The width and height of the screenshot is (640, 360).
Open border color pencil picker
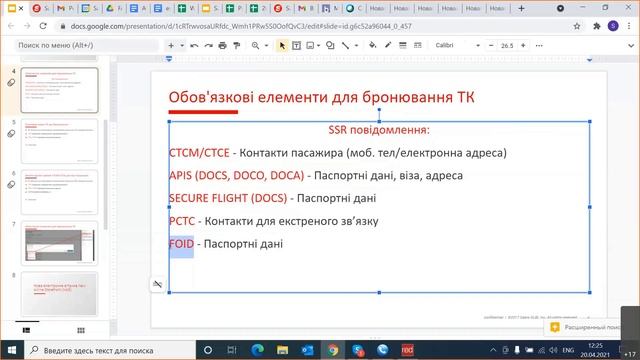388,45
